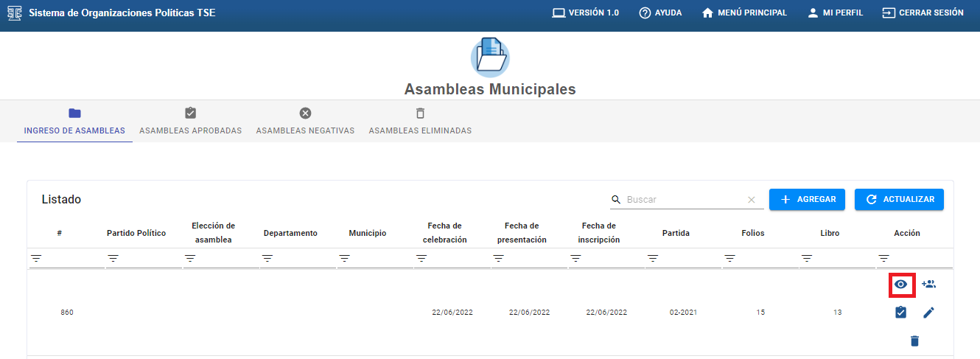Click Cerrar Sesión to log out

pos(923,13)
